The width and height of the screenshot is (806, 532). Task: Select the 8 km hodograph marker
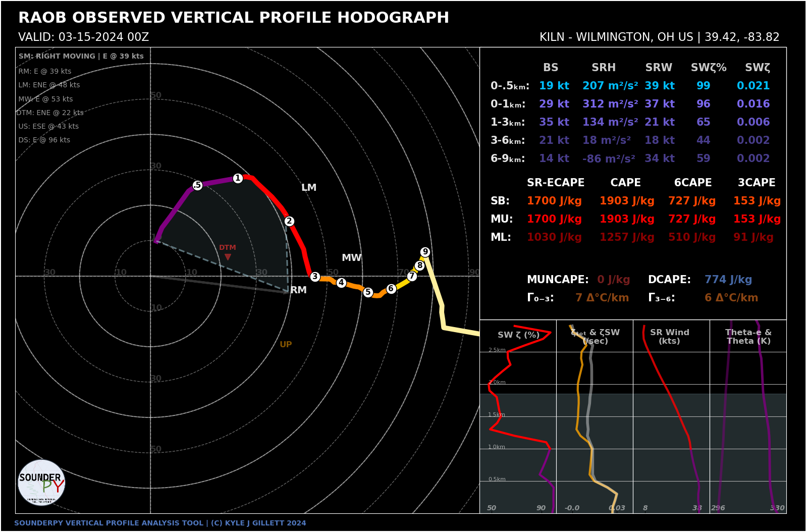pos(420,265)
